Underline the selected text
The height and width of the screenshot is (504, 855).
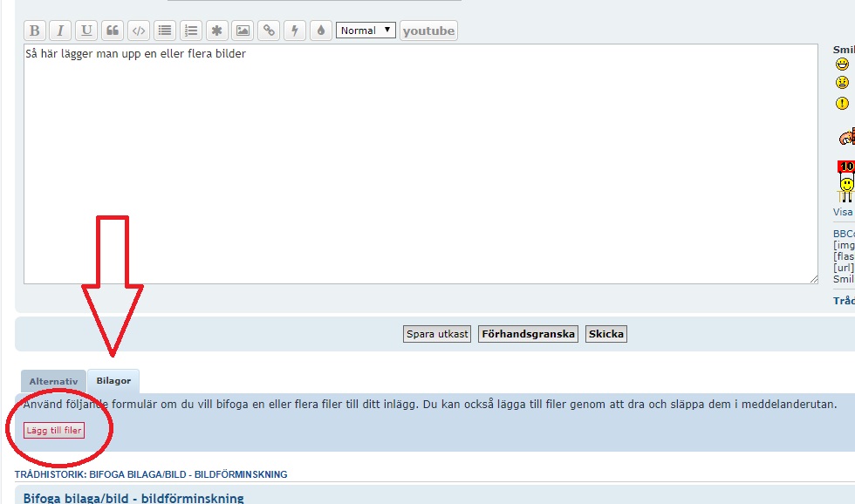pyautogui.click(x=86, y=31)
